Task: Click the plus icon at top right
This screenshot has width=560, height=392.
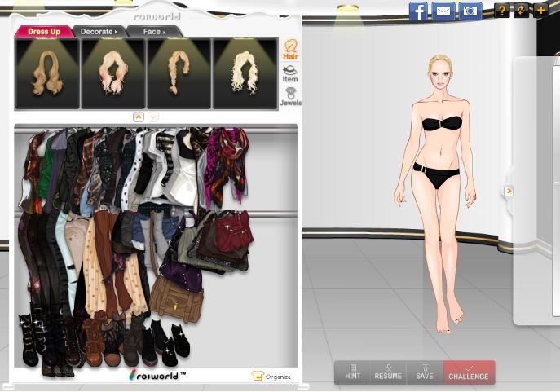Action: pos(540,11)
